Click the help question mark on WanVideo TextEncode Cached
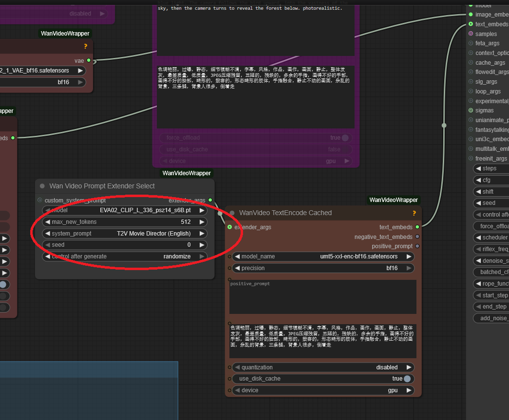Screen dimensions: 509x420 414,213
